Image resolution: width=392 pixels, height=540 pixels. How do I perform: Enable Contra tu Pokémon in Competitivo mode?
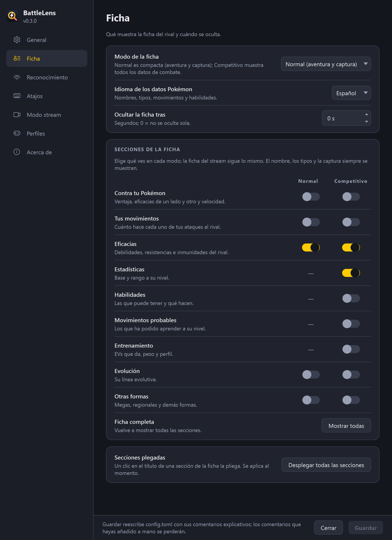351,197
